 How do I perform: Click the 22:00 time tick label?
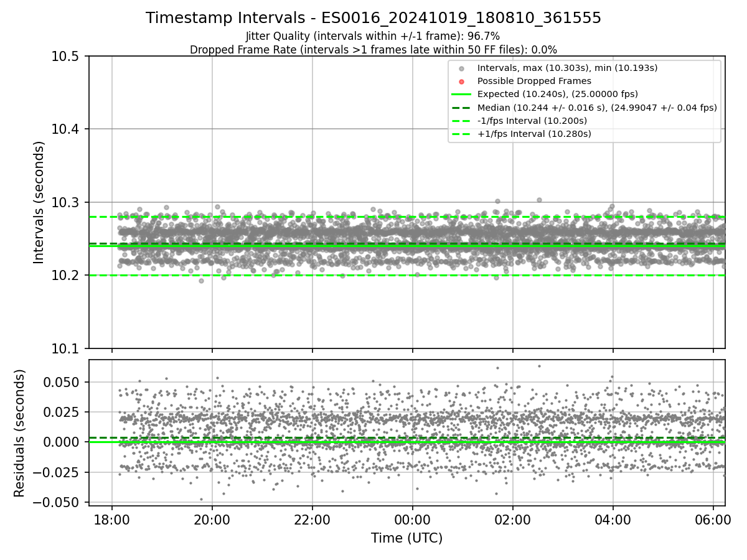312,519
